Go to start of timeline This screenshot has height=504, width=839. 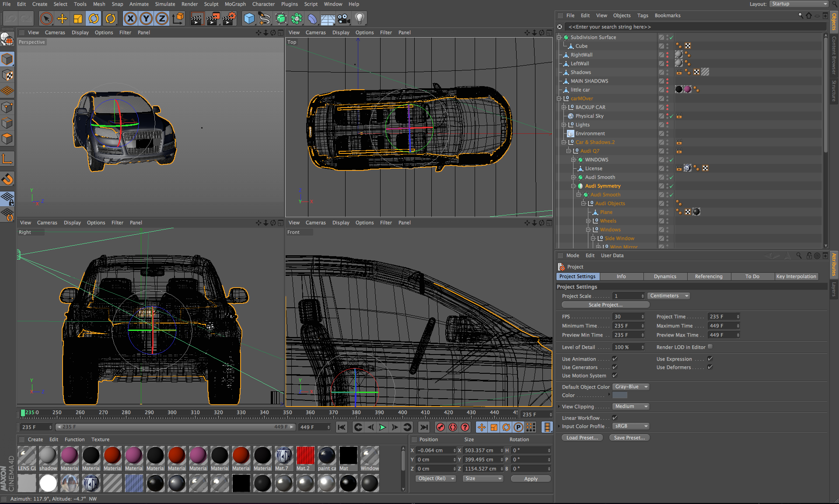[342, 427]
